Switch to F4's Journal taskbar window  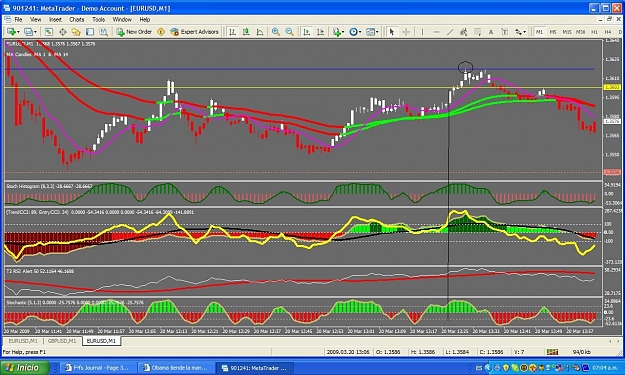[x=98, y=368]
